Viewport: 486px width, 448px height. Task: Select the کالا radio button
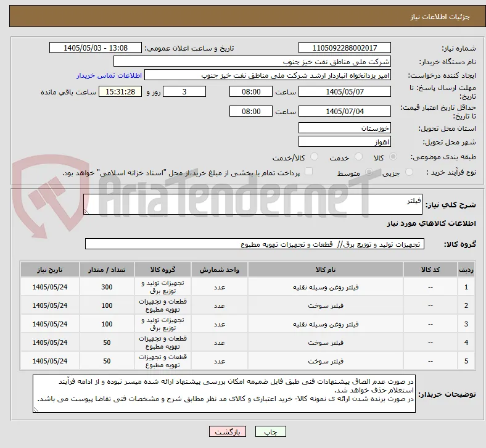coord(393,157)
